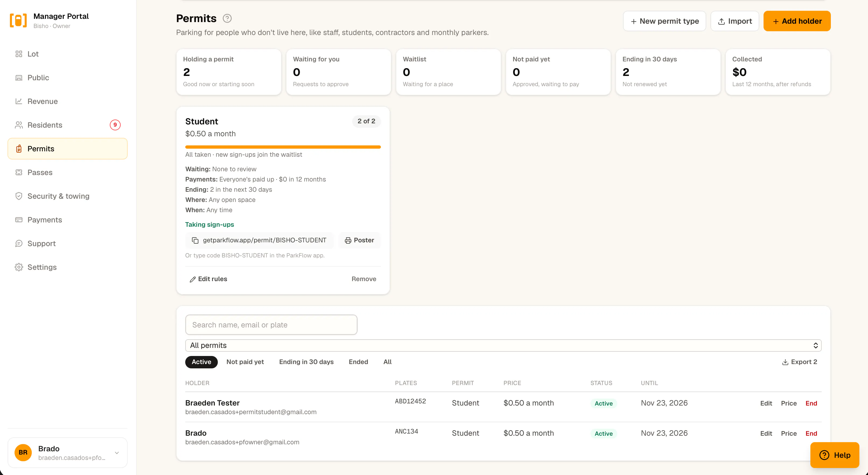Select the Active filter tab
The height and width of the screenshot is (475, 868).
click(x=201, y=362)
